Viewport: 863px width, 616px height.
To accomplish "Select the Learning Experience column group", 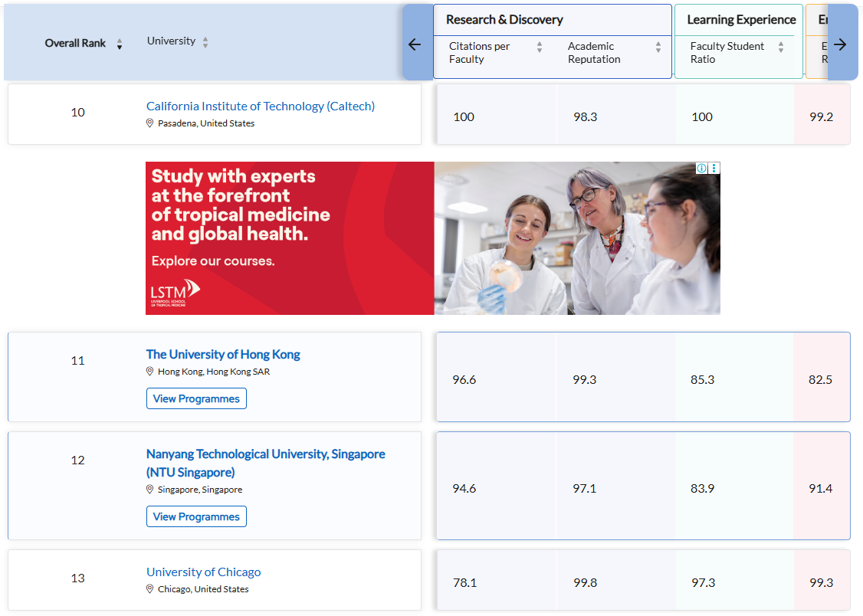I will coord(741,20).
